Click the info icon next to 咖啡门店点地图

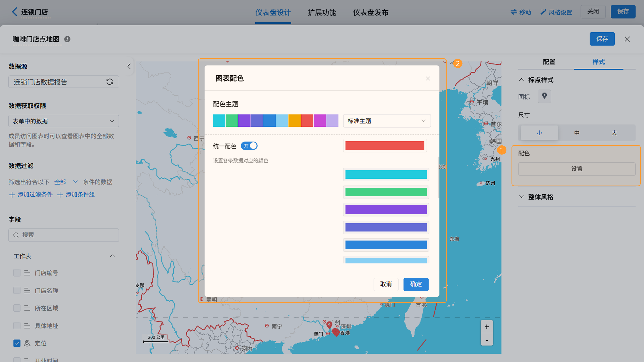[x=67, y=39]
